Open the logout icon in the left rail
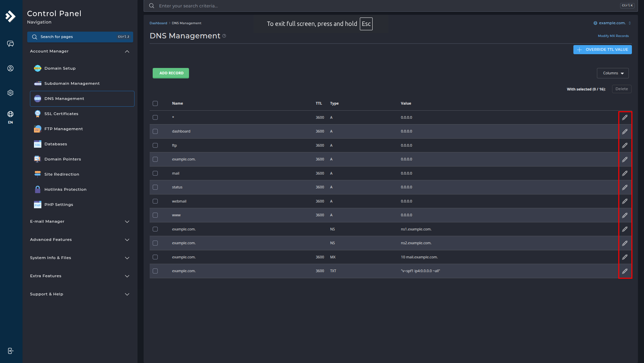 point(10,351)
